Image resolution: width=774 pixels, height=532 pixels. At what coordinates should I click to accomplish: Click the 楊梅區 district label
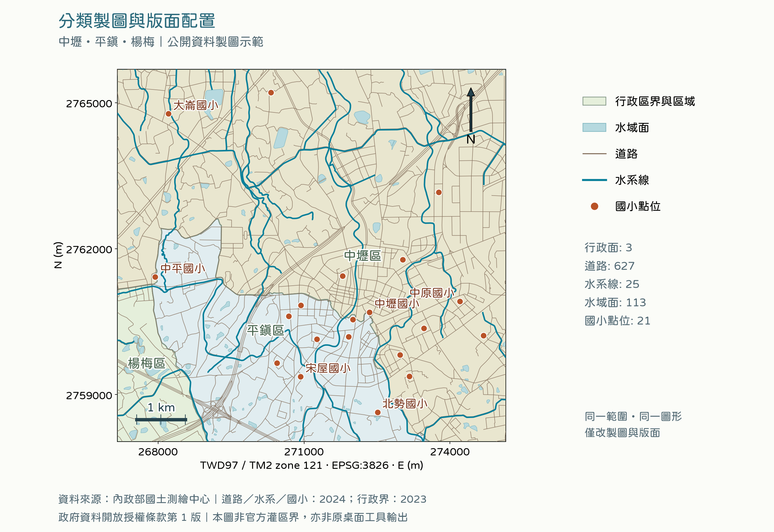coord(146,363)
